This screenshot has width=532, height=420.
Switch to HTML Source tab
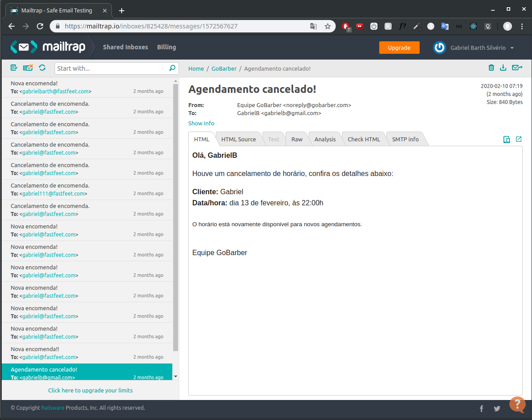pyautogui.click(x=238, y=139)
